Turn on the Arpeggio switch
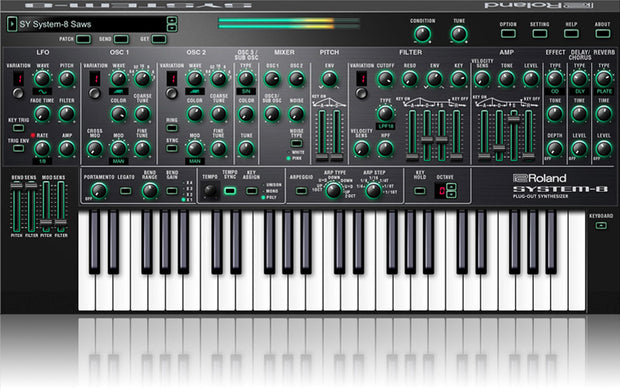620x391 pixels. click(x=301, y=191)
